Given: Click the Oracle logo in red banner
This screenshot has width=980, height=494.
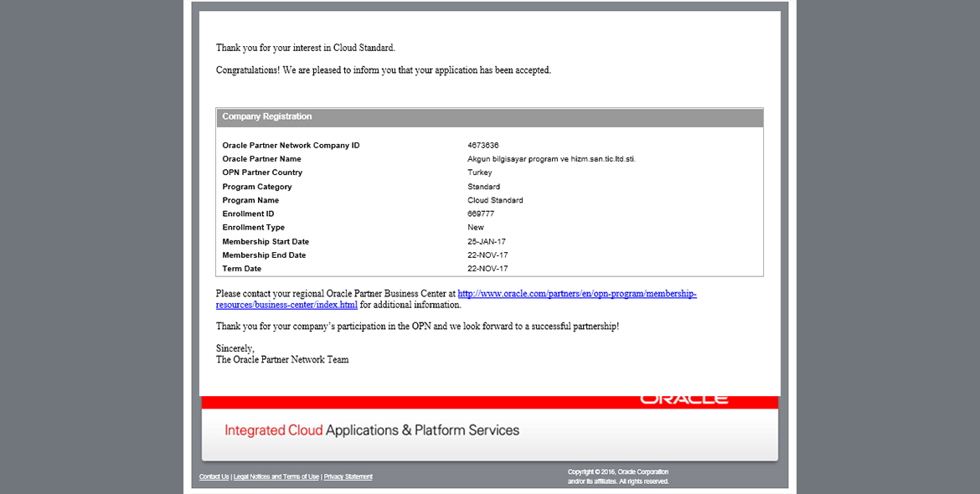Looking at the screenshot, I should point(683,399).
